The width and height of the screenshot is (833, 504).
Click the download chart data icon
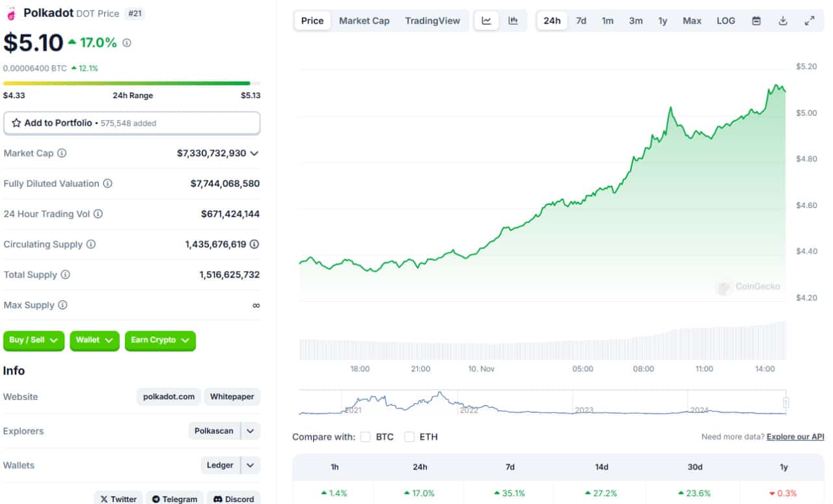coord(783,21)
